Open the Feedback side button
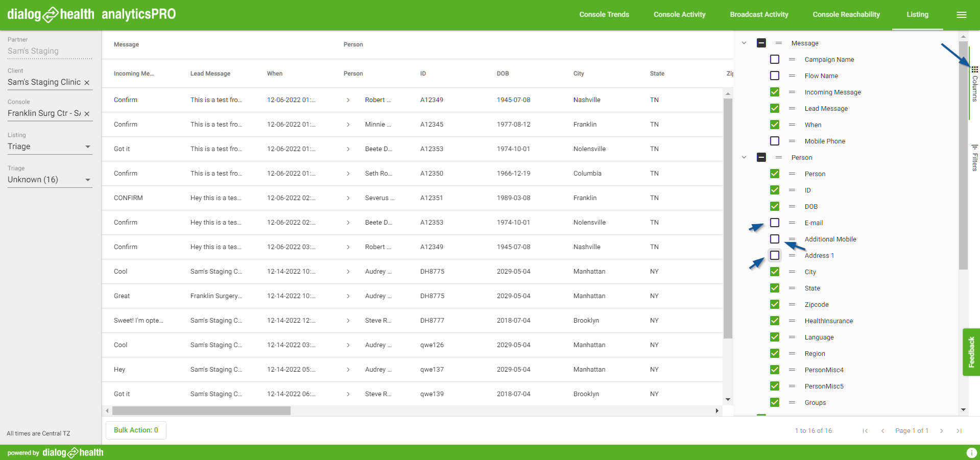 (x=971, y=352)
